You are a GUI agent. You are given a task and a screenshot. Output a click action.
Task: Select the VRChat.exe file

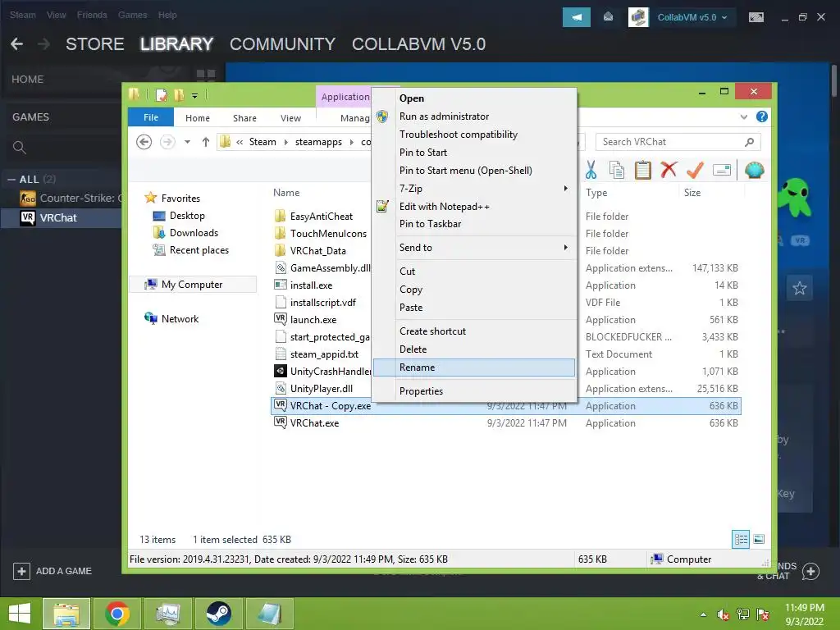point(314,423)
